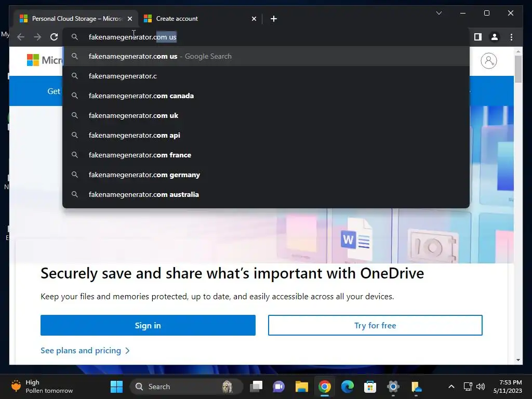Viewport: 532px width, 399px height.
Task: Click the volume speaker tray icon
Action: [x=480, y=387]
